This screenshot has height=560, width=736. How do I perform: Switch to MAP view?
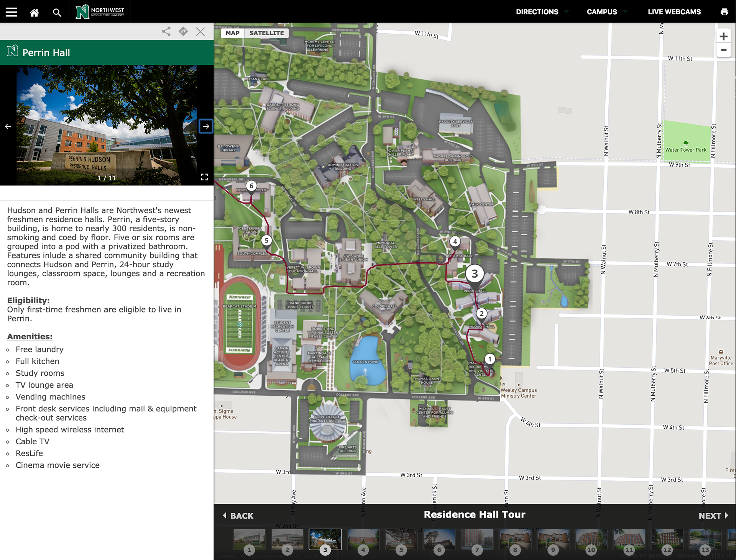coord(232,33)
